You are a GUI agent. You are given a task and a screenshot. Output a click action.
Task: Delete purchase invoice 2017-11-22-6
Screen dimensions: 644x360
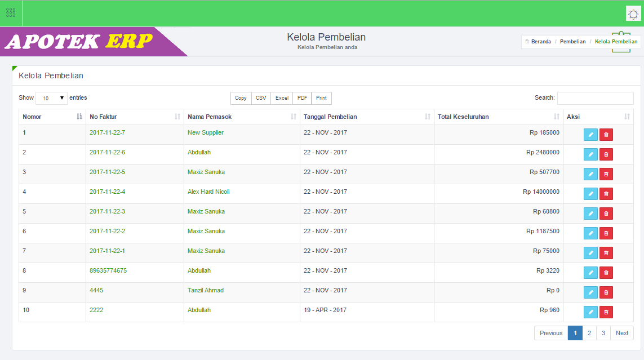(606, 154)
